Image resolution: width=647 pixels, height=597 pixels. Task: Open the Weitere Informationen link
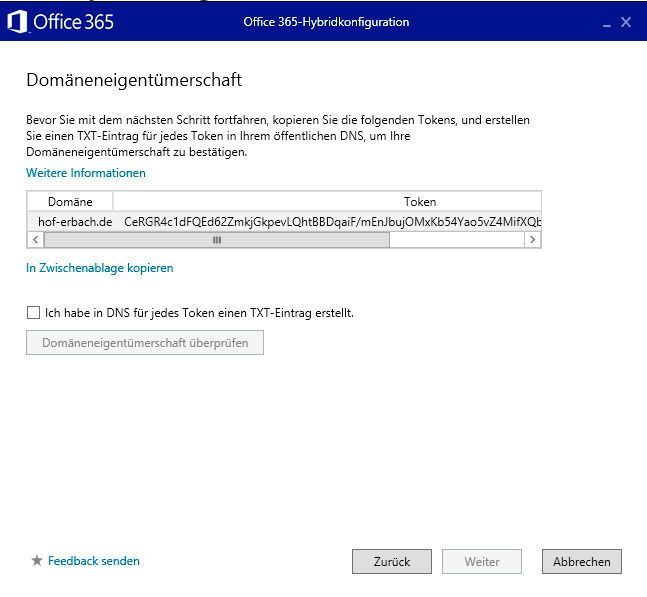[x=86, y=173]
